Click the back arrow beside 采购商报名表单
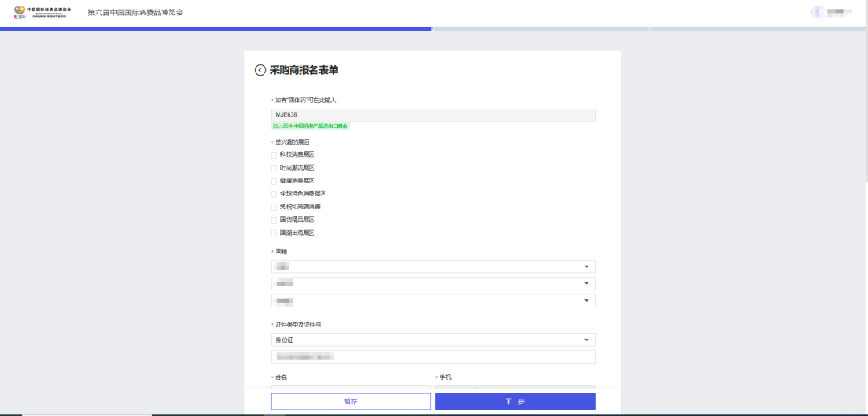The height and width of the screenshot is (416, 868). (260, 70)
